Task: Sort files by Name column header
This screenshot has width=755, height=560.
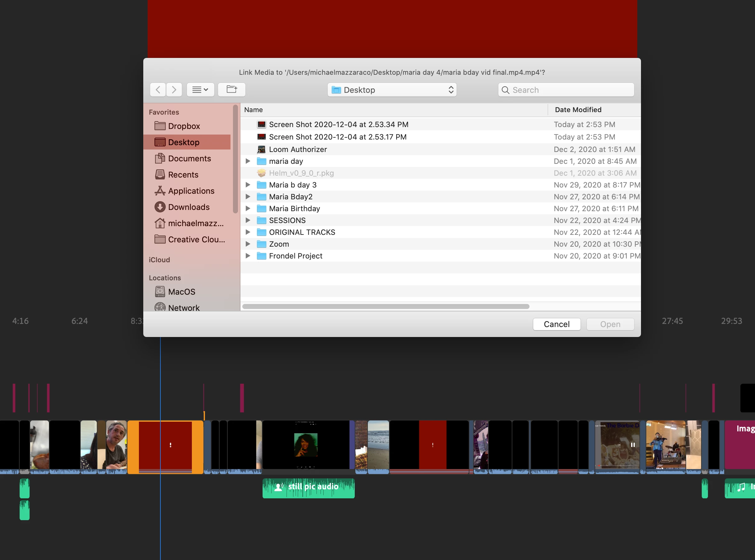Action: coord(254,110)
